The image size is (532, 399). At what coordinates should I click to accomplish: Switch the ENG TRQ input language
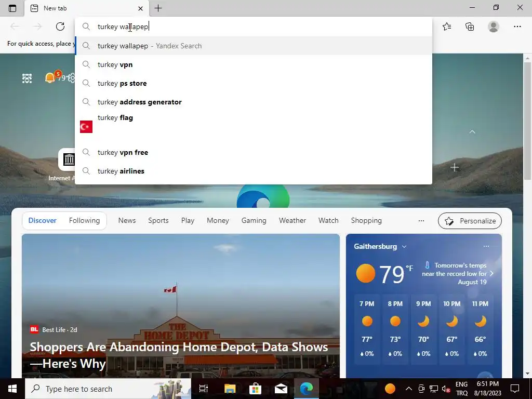pyautogui.click(x=461, y=389)
